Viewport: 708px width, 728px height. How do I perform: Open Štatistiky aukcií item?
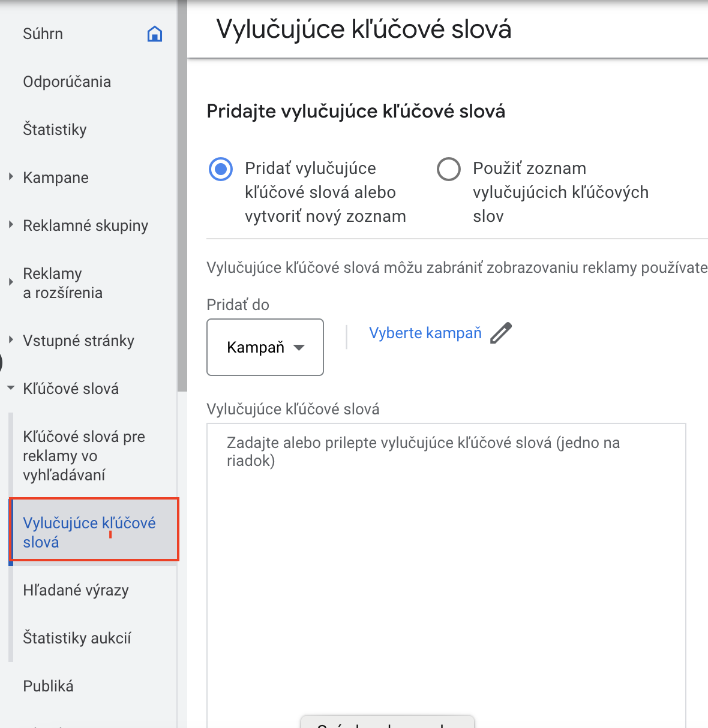[77, 638]
